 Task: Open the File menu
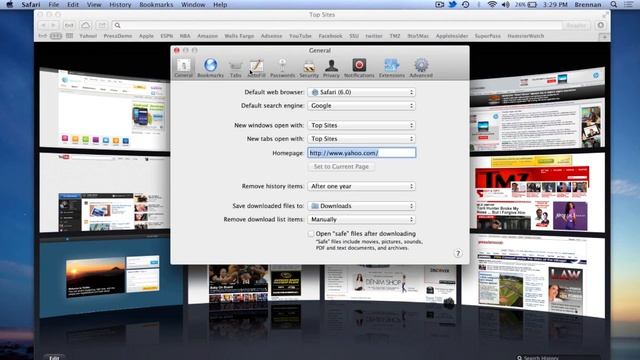click(53, 4)
